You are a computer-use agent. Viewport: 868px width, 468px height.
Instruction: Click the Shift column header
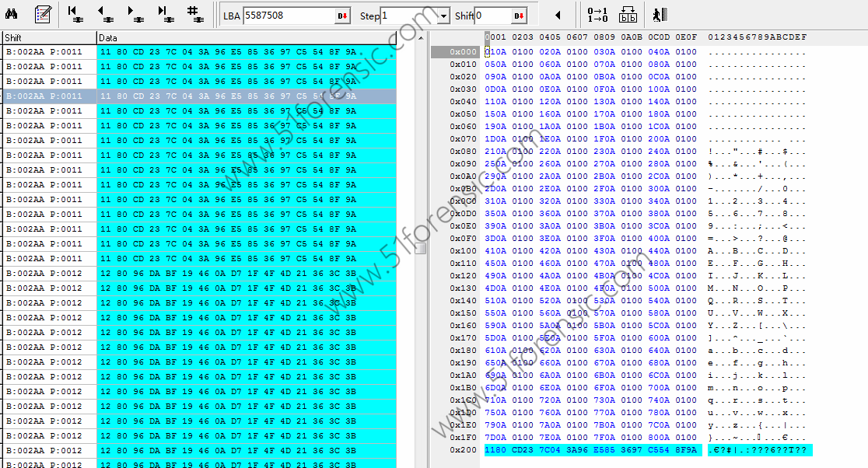48,37
